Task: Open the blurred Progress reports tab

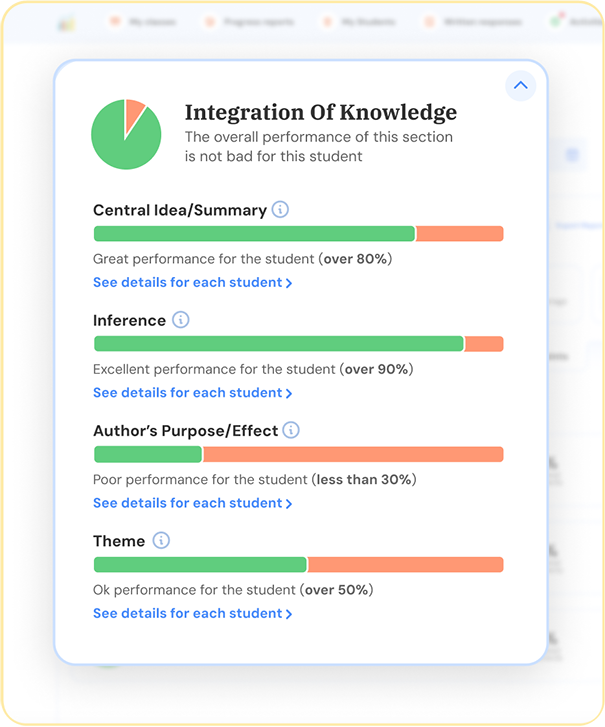Action: point(250,22)
